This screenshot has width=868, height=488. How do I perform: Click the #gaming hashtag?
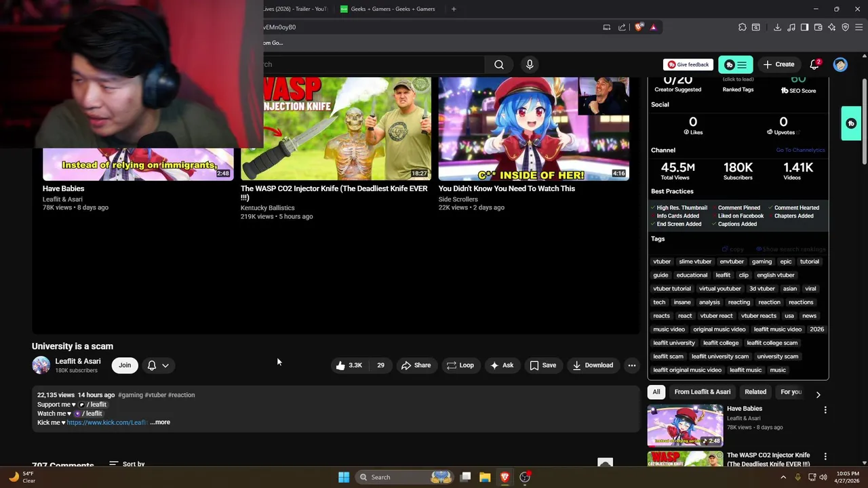pos(130,395)
